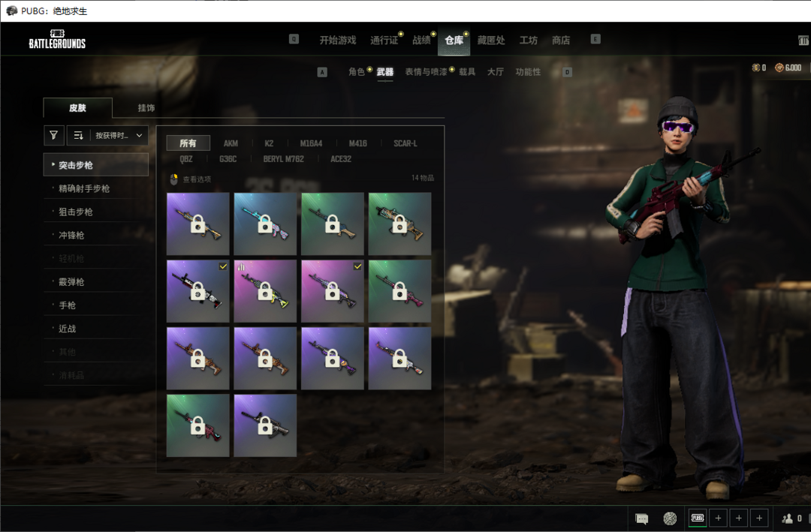Open the chat bubble icon
Image resolution: width=811 pixels, height=532 pixels.
click(x=642, y=518)
